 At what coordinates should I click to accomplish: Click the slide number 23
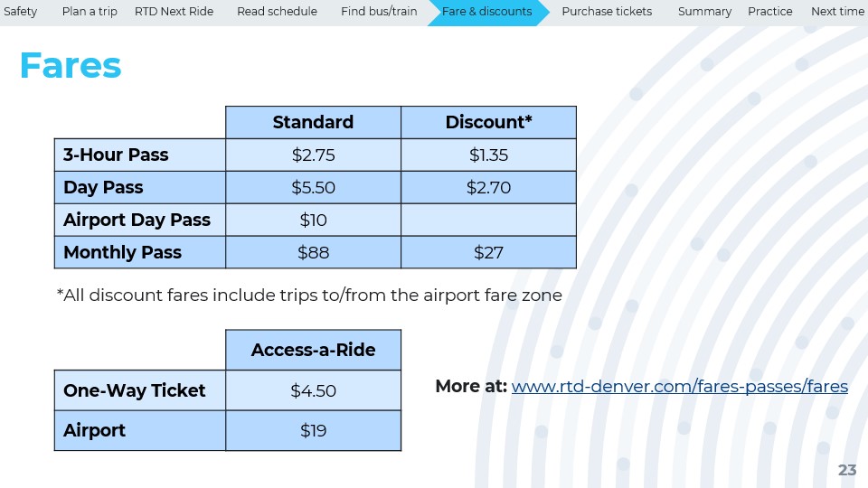click(x=847, y=470)
